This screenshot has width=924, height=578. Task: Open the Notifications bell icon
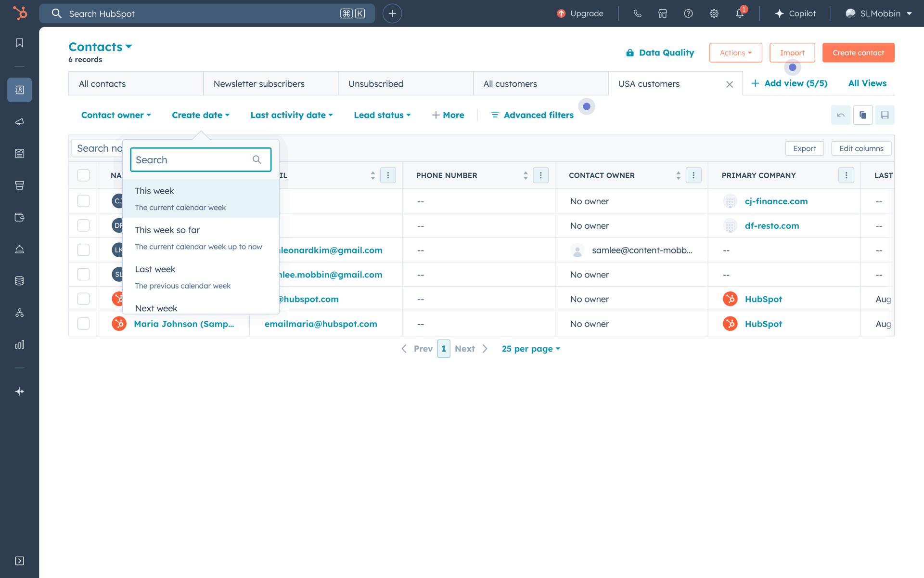(x=740, y=13)
